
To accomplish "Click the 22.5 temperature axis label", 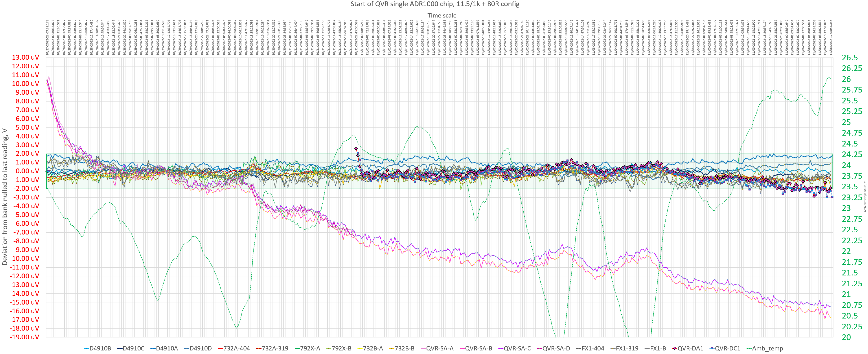I will click(x=850, y=230).
